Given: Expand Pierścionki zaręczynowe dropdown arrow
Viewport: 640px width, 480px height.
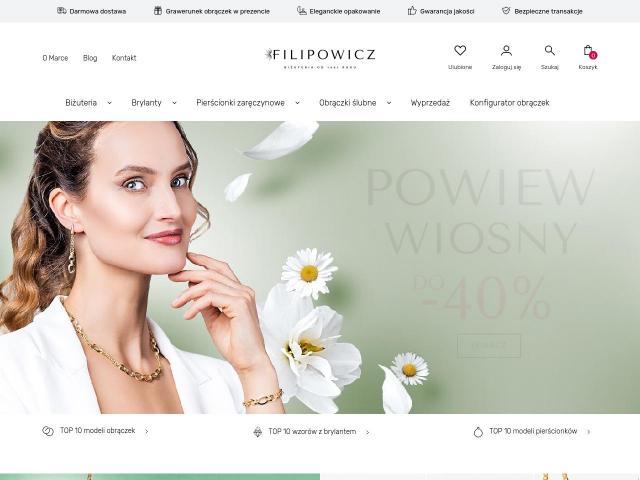Looking at the screenshot, I should 298,103.
